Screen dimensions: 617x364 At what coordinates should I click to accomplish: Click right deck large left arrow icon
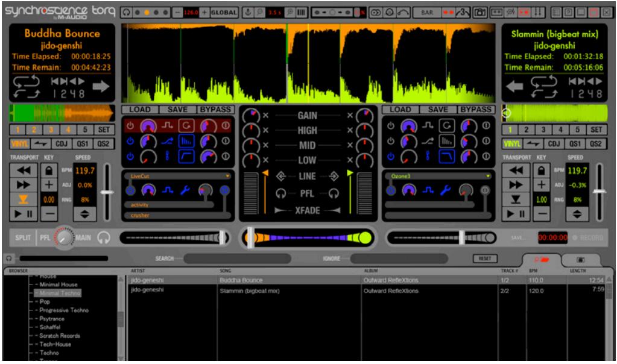pos(514,86)
